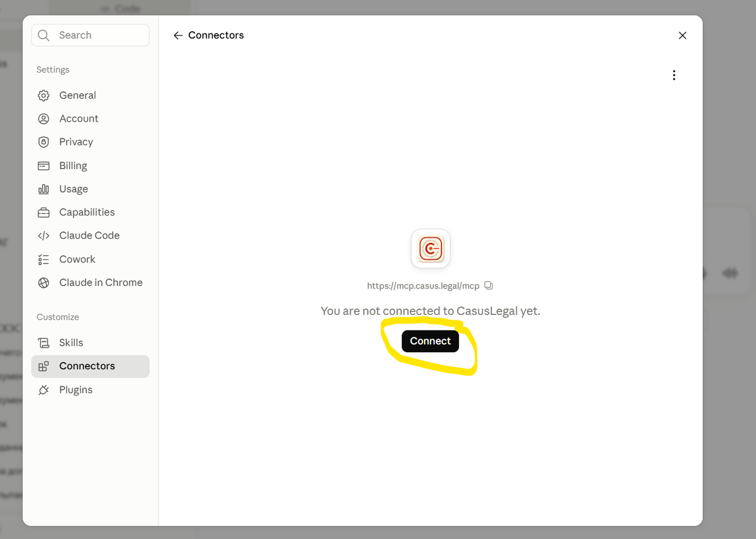The height and width of the screenshot is (539, 756).
Task: Open the Cowork settings page
Action: click(90, 259)
